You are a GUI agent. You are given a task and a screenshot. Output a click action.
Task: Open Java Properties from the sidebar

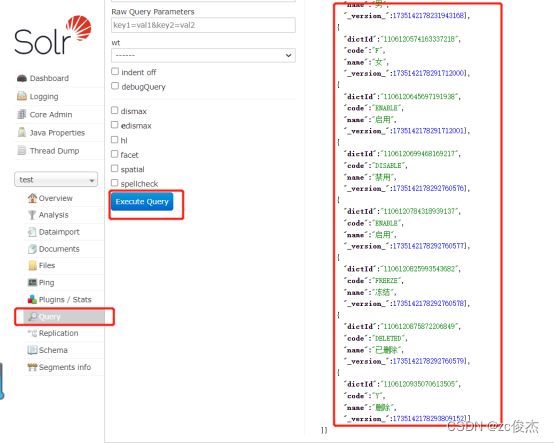(x=57, y=133)
